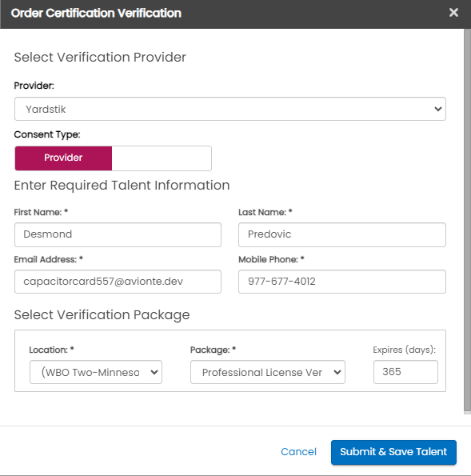Image resolution: width=471 pixels, height=476 pixels.
Task: Click the Email Address label text
Action: (x=46, y=259)
